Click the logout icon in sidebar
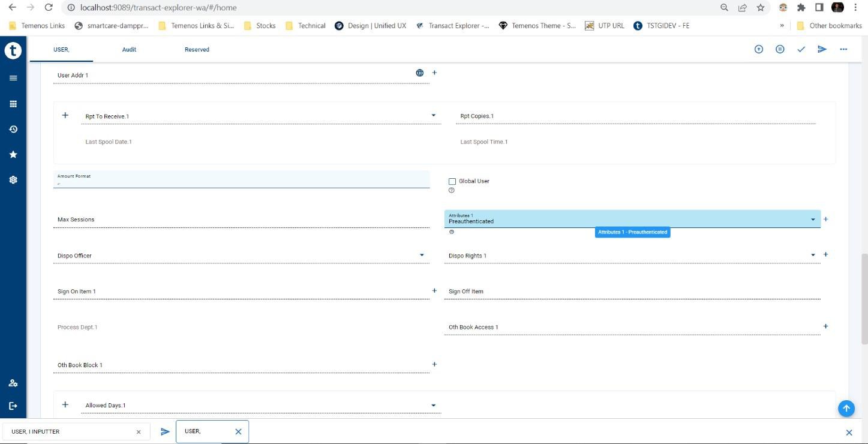This screenshot has height=444, width=868. pos(13,406)
